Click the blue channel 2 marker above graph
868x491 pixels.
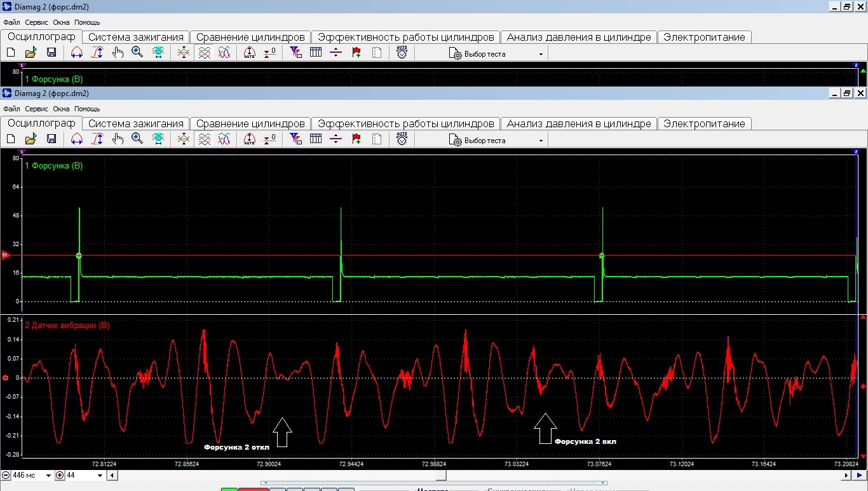coord(857,151)
